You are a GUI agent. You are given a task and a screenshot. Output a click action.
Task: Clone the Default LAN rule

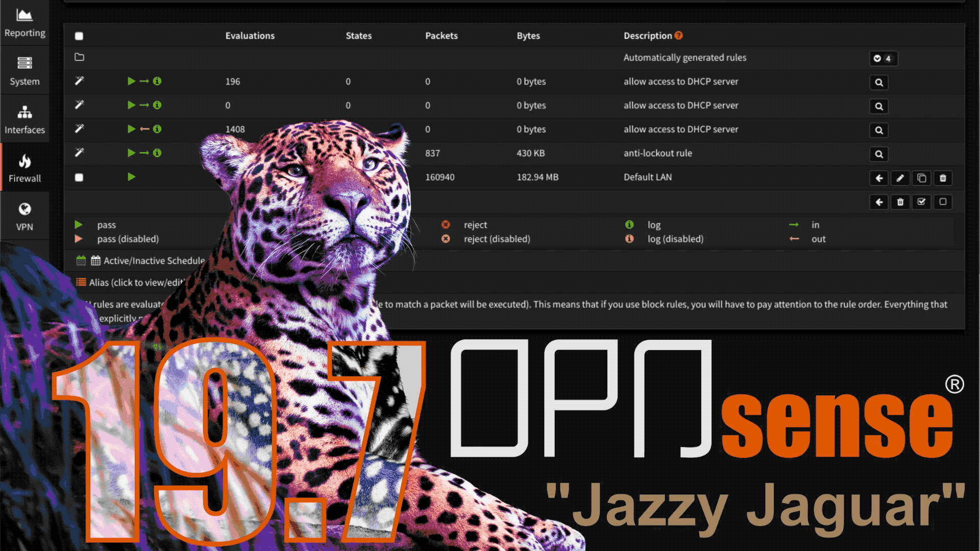point(921,178)
